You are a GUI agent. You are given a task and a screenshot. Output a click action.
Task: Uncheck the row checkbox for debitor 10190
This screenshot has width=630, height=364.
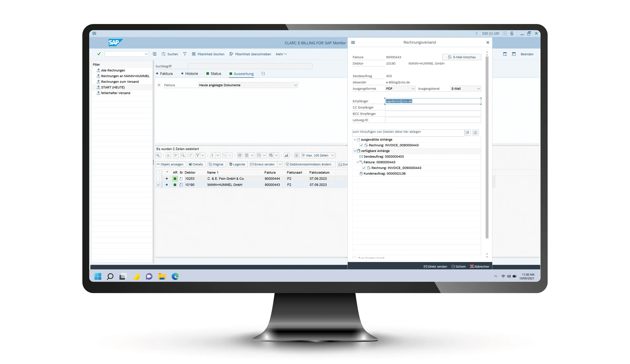[158, 185]
